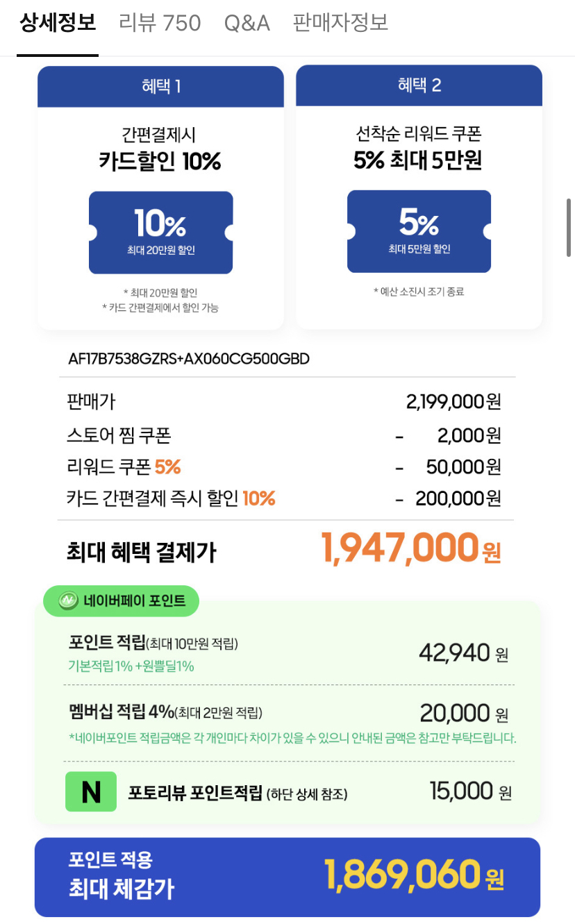The height and width of the screenshot is (924, 575).
Task: Select the 혜택 2 card header
Action: click(x=419, y=85)
